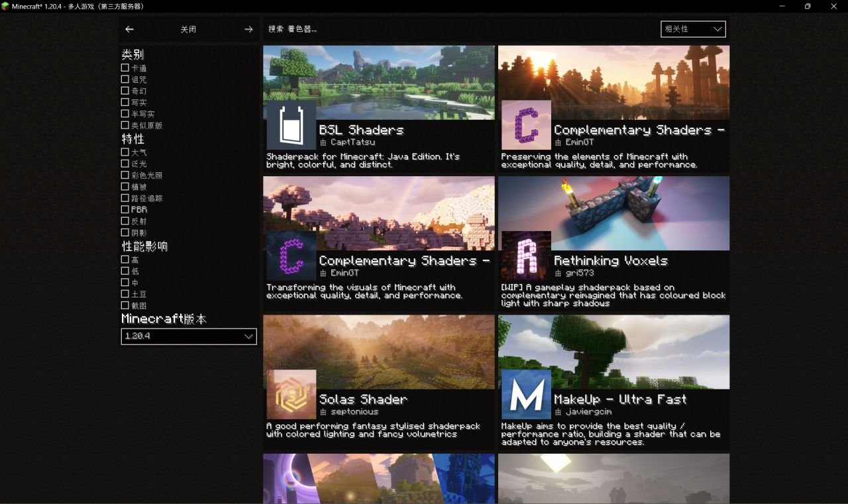The height and width of the screenshot is (504, 848).
Task: Click the sunset forest banner above 'Preserving the elements'
Action: point(613,82)
